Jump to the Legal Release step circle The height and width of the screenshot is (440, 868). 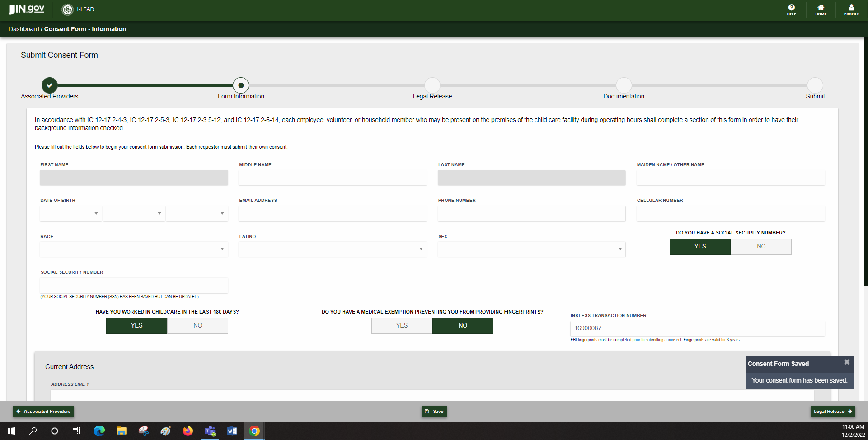tap(432, 85)
